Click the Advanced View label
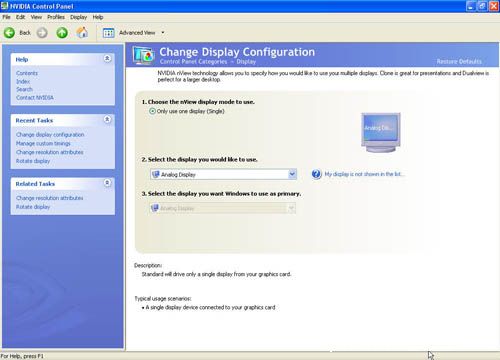500x360 pixels. 137,33
